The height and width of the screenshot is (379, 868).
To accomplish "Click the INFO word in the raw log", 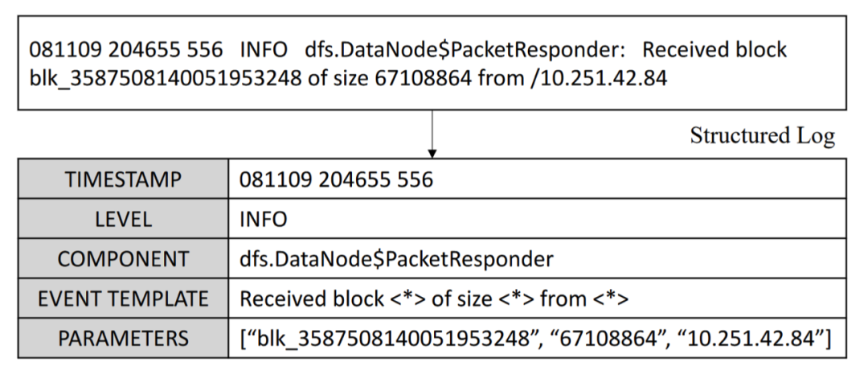I will point(263,50).
